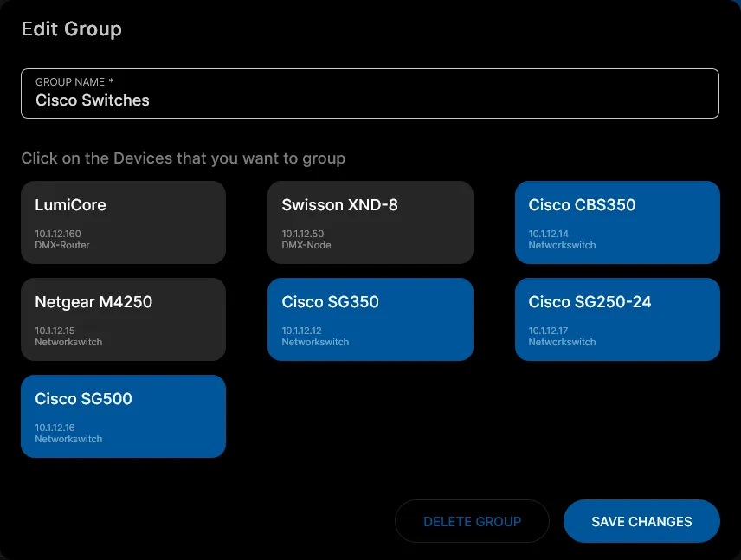Click the DMX-Node label under Swisson XND-8
Screen dimensions: 741x560
pyautogui.click(x=306, y=245)
